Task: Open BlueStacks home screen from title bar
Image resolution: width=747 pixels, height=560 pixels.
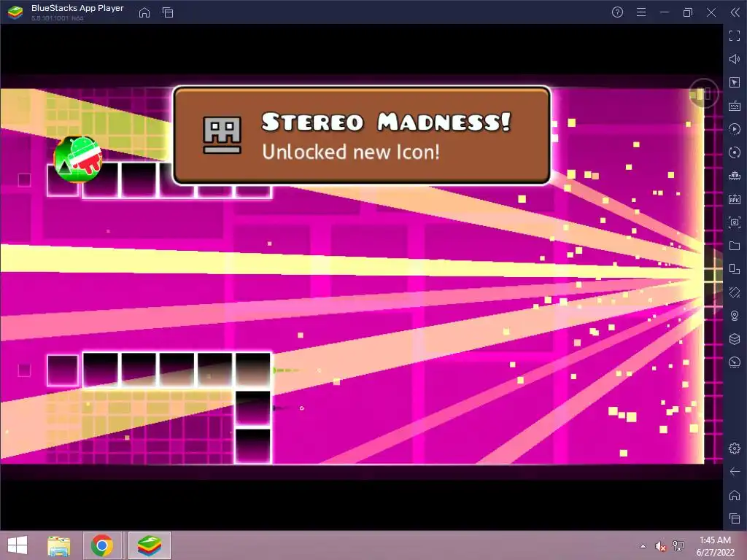Action: [144, 12]
